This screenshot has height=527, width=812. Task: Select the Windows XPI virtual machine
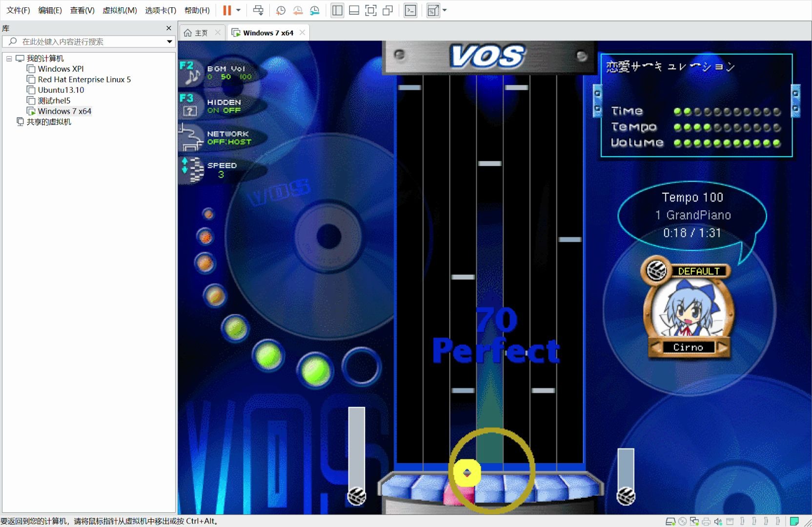pos(61,69)
